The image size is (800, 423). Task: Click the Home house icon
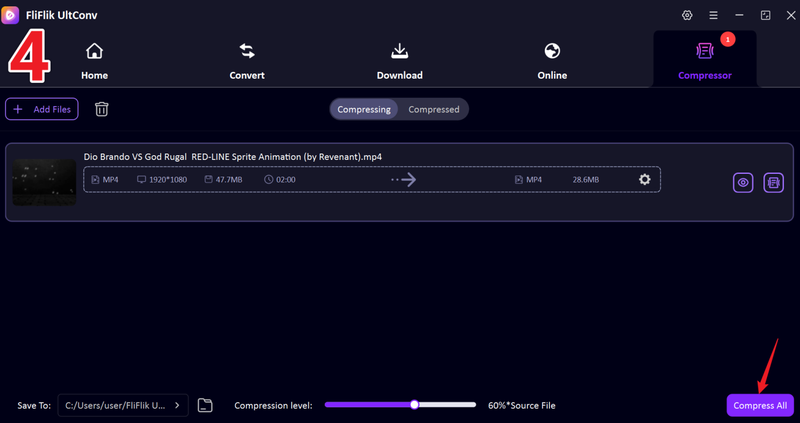coord(94,51)
